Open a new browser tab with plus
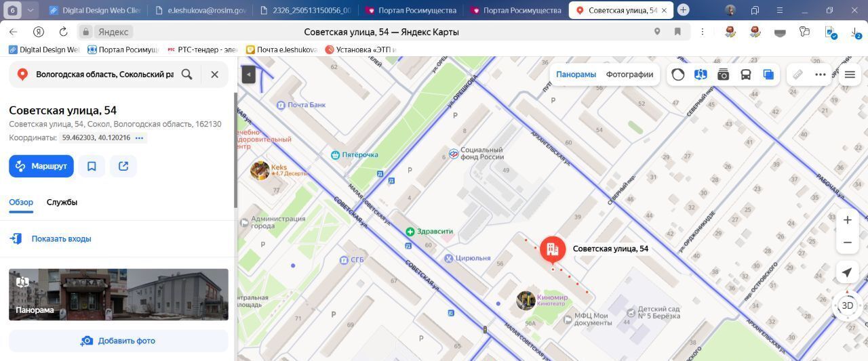The height and width of the screenshot is (361, 868). (x=684, y=10)
